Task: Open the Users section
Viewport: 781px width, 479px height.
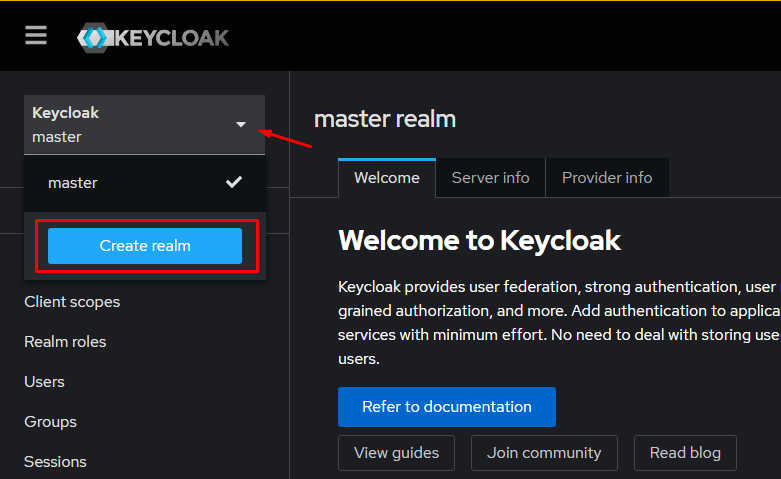Action: [44, 381]
